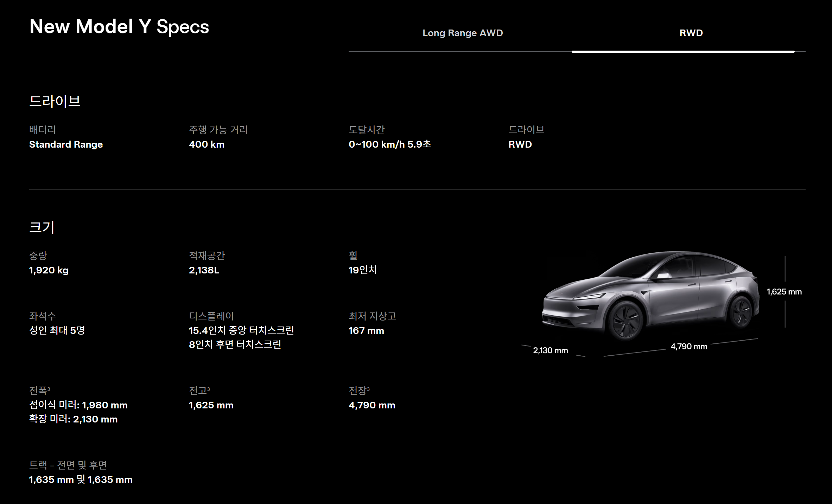Click the 크기 section heading

42,227
